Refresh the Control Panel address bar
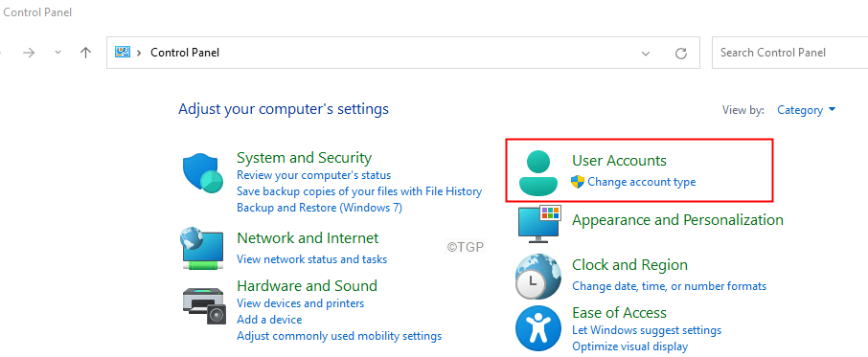Viewport: 868px width, 357px height. tap(681, 53)
